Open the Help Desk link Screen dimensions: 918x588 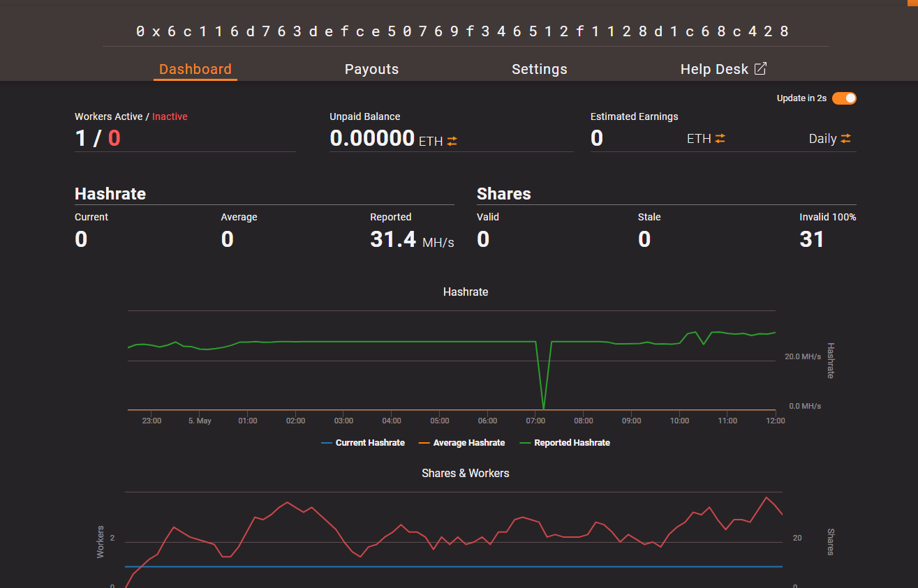coord(723,69)
